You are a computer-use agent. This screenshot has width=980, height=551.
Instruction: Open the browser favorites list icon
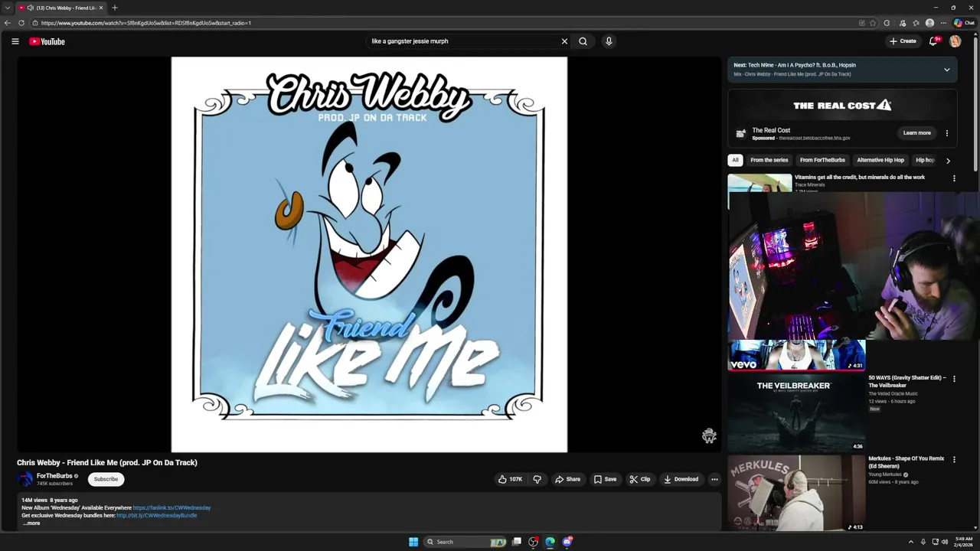point(916,23)
